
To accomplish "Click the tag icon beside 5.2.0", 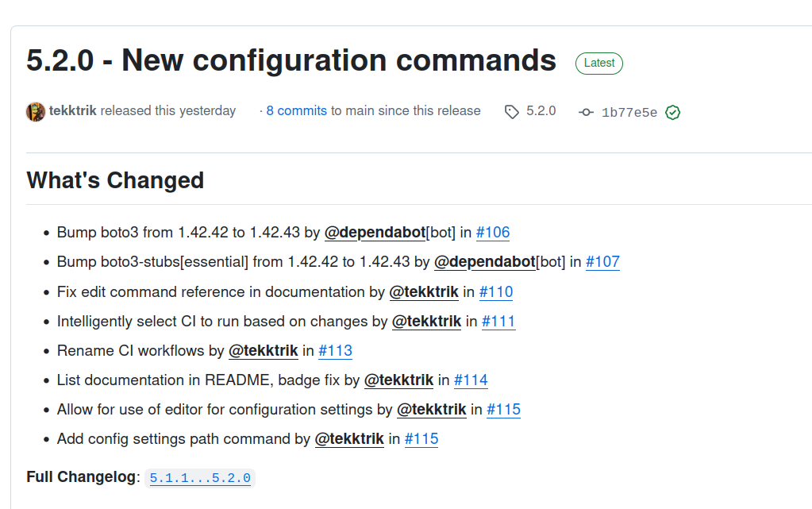I will [512, 112].
